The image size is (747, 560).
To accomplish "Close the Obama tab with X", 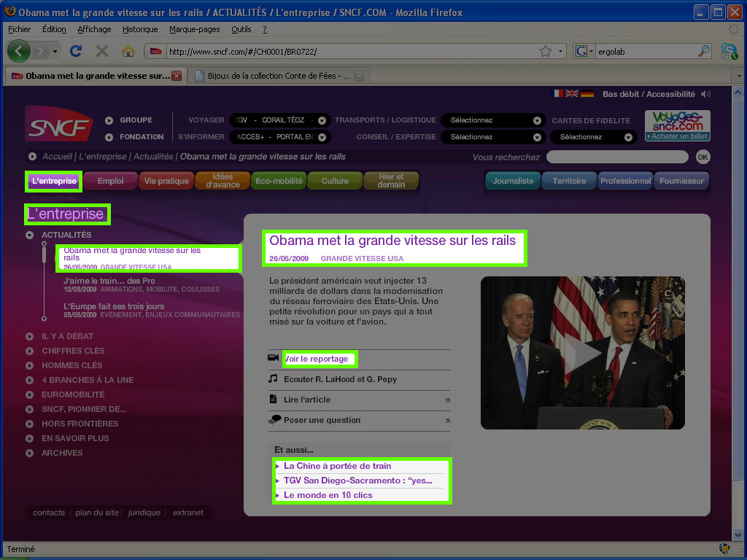I will (177, 76).
